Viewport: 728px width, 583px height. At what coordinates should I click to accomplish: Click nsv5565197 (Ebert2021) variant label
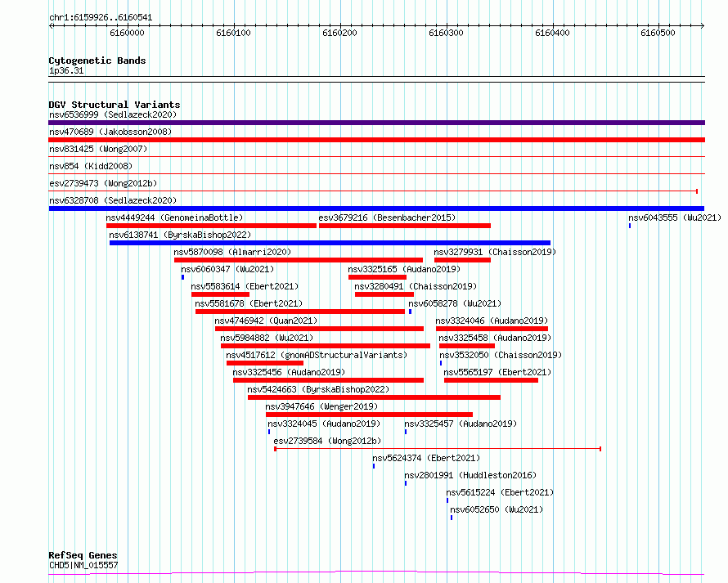[x=497, y=372]
